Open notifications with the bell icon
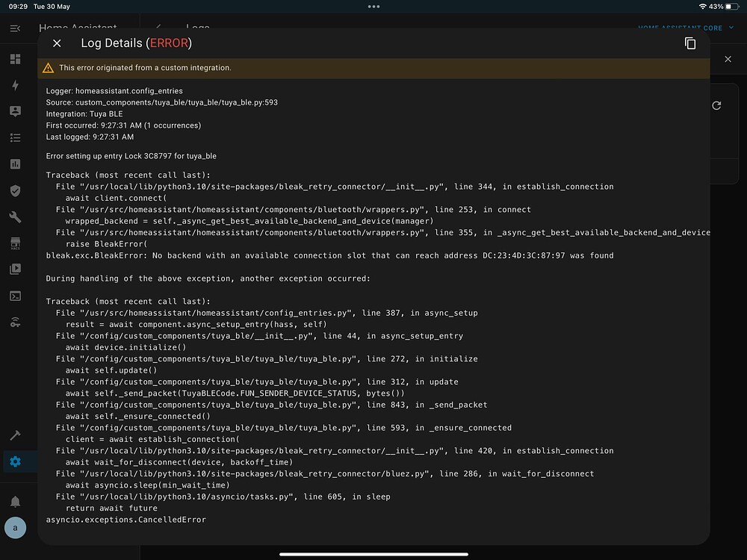 [16, 501]
